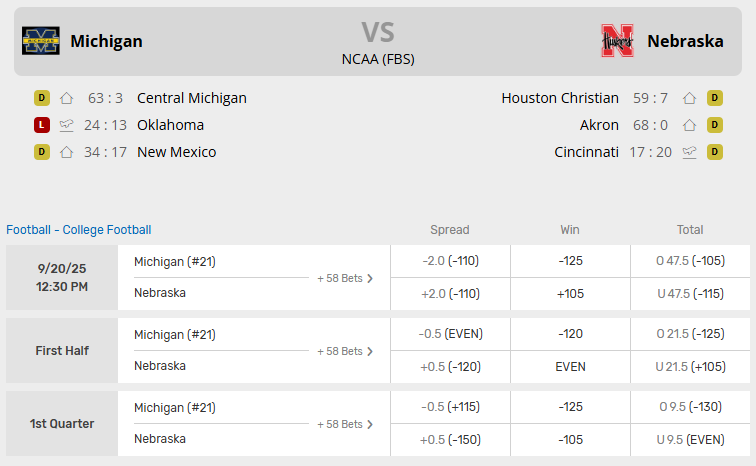
Task: Select Under 9.5 (EVEN) 1st Quarter total
Action: point(690,439)
